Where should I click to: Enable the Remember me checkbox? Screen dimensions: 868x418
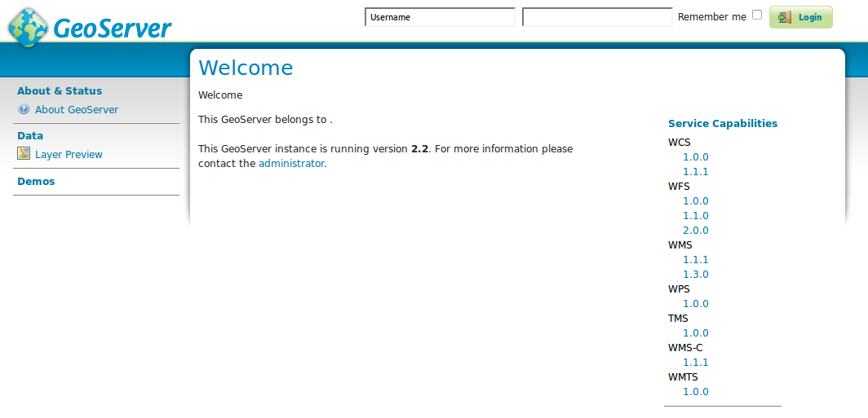point(757,15)
